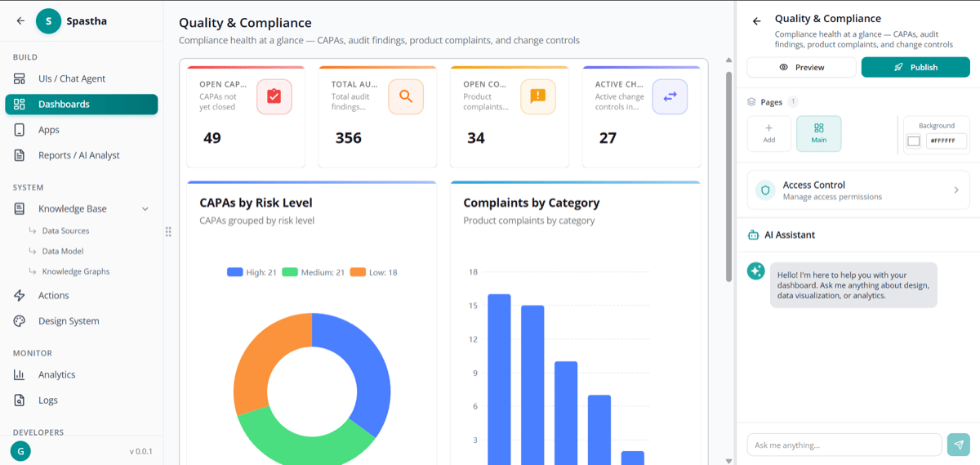Click the G user avatar
This screenshot has width=980, height=465.
(21, 450)
